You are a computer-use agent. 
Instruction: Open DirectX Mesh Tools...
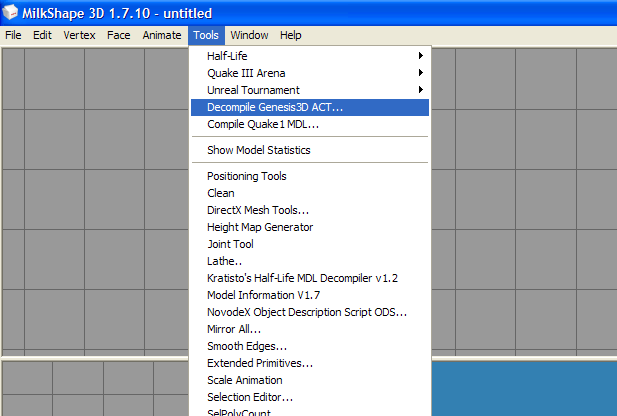310,210
